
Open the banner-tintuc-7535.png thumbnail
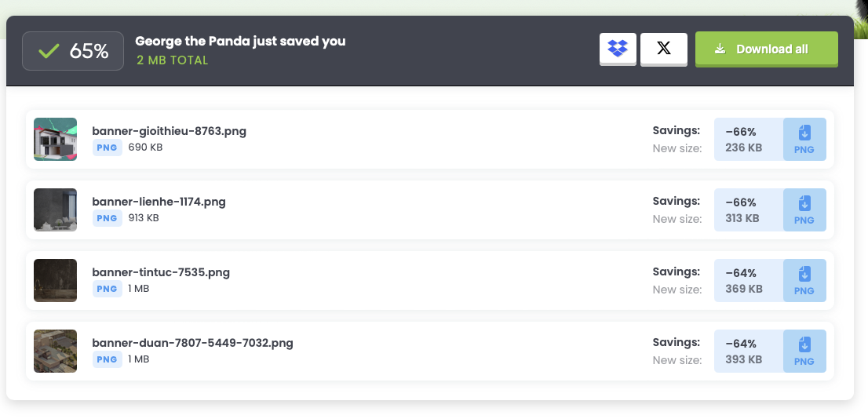point(55,281)
